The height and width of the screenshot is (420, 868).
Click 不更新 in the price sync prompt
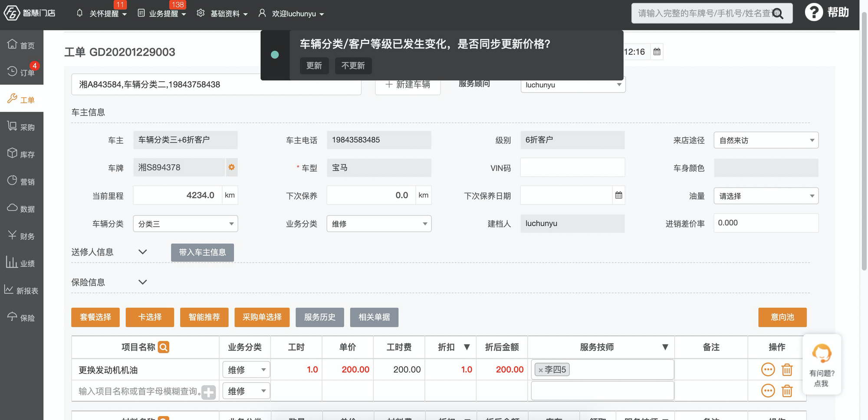pos(353,66)
